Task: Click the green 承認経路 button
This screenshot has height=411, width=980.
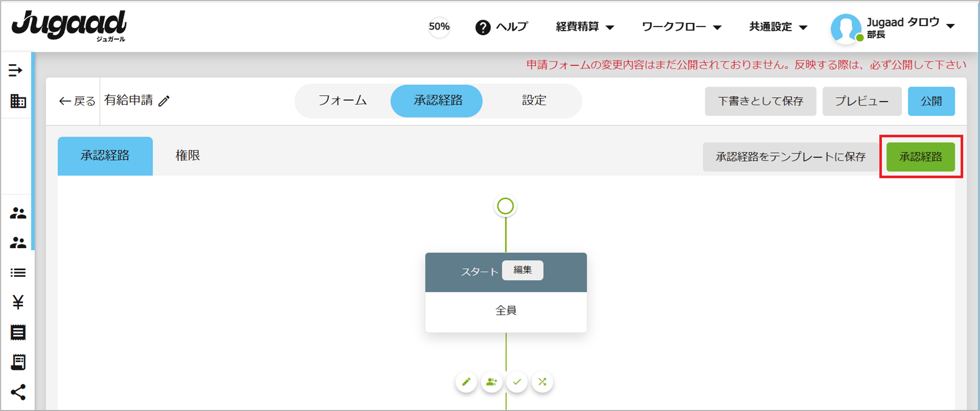Action: [x=920, y=157]
